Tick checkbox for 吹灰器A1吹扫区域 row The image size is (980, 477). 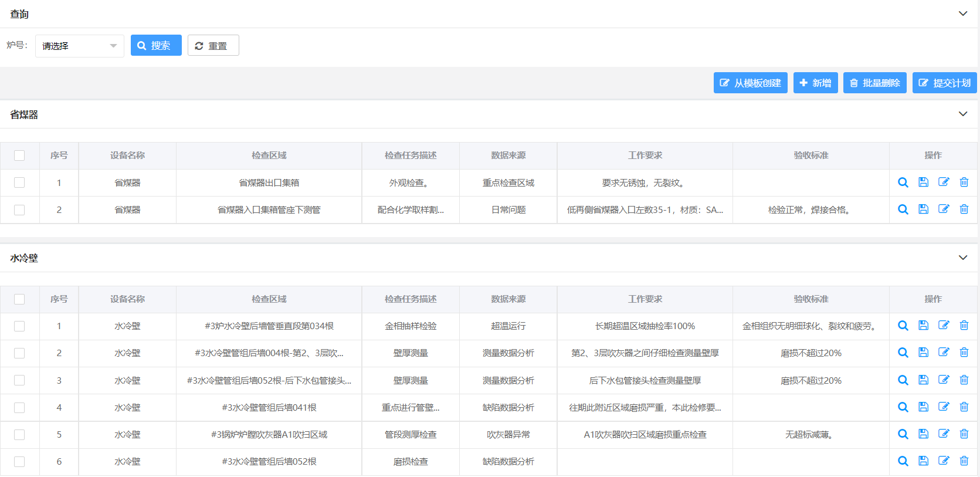[x=19, y=434]
